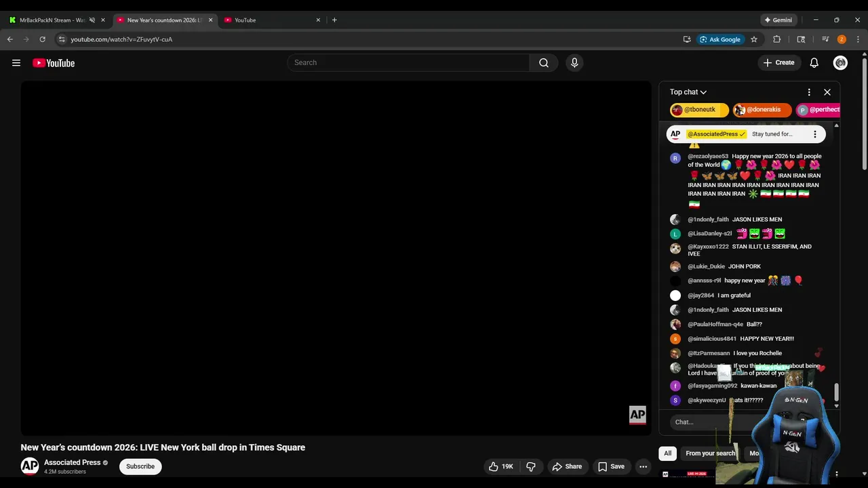The width and height of the screenshot is (868, 488).
Task: Click the AP logo watermark in player
Action: tap(637, 415)
